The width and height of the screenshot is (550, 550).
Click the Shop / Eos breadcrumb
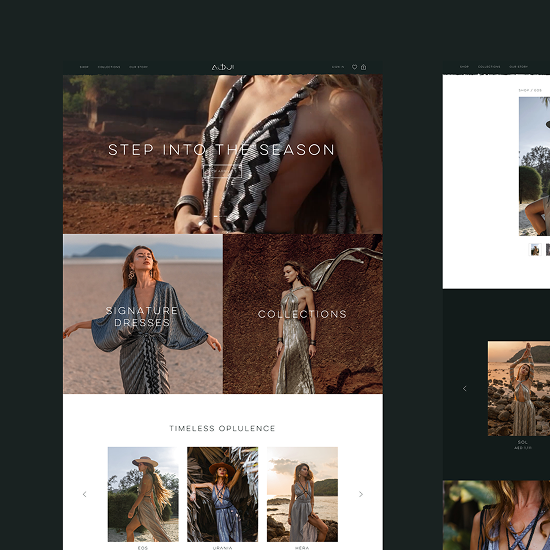(530, 90)
